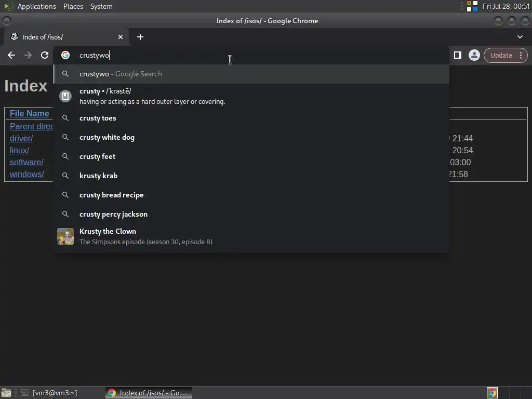Open the side panel icon
The width and height of the screenshot is (532, 399).
[x=458, y=55]
